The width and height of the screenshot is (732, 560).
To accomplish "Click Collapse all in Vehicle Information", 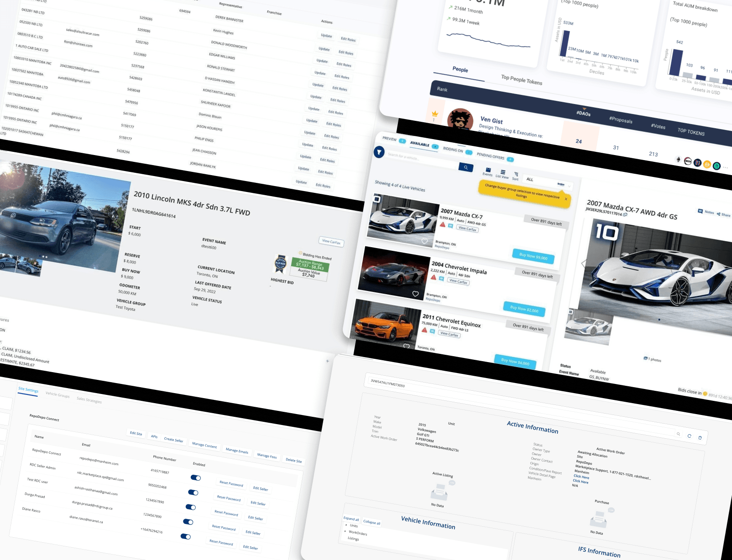I will point(371,522).
